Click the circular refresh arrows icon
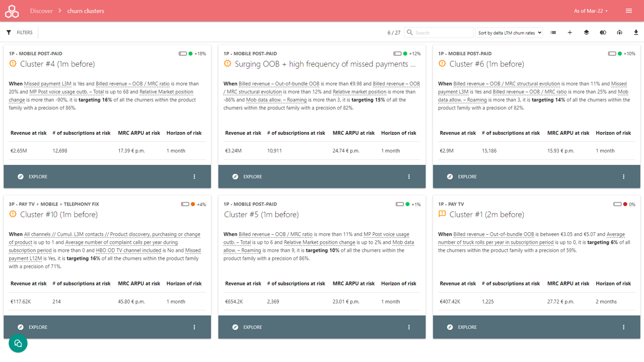This screenshot has width=644, height=362. [x=620, y=33]
